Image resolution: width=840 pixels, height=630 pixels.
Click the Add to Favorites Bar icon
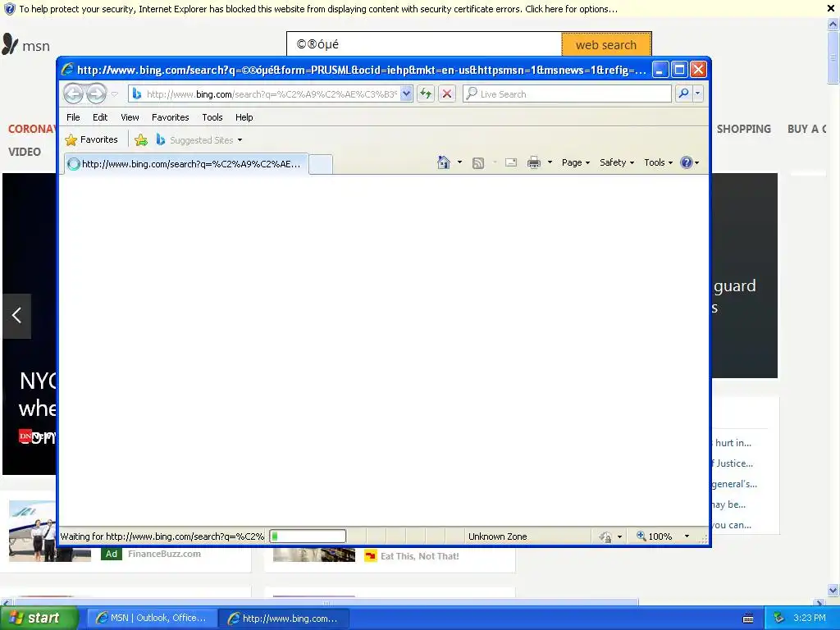coord(141,140)
